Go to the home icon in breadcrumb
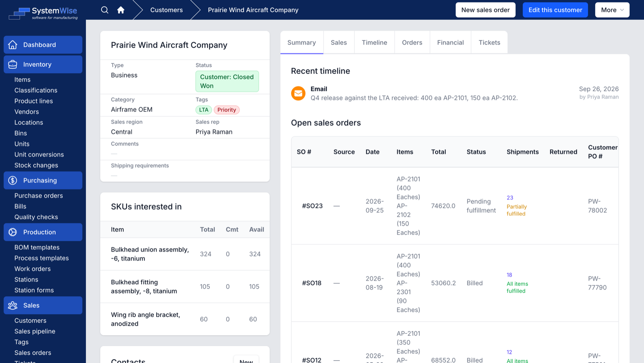644x363 pixels. (x=121, y=10)
